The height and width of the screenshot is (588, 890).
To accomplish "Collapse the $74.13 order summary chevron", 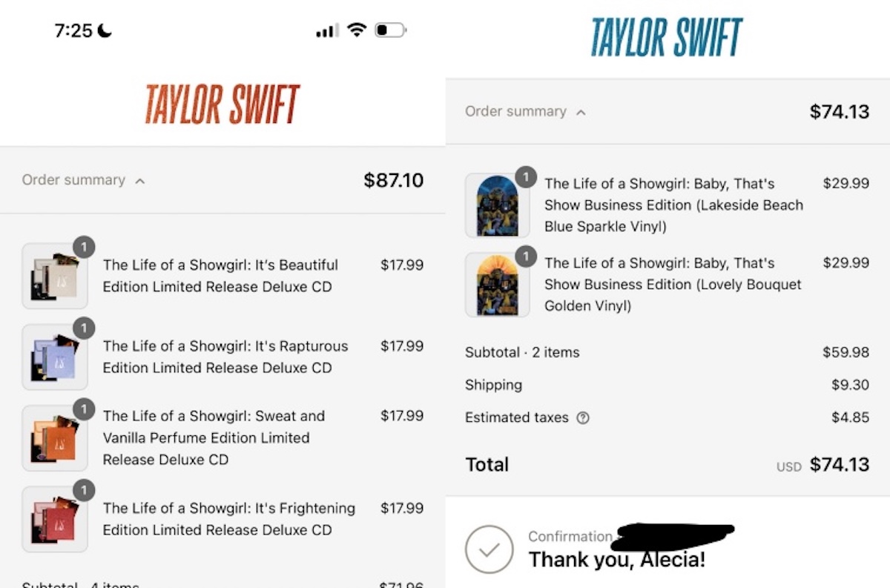I will (581, 113).
